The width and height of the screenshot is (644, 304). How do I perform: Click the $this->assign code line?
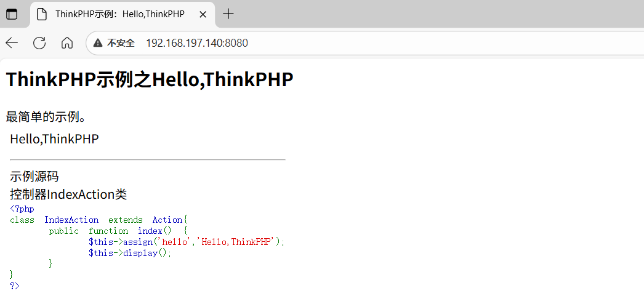pos(187,242)
